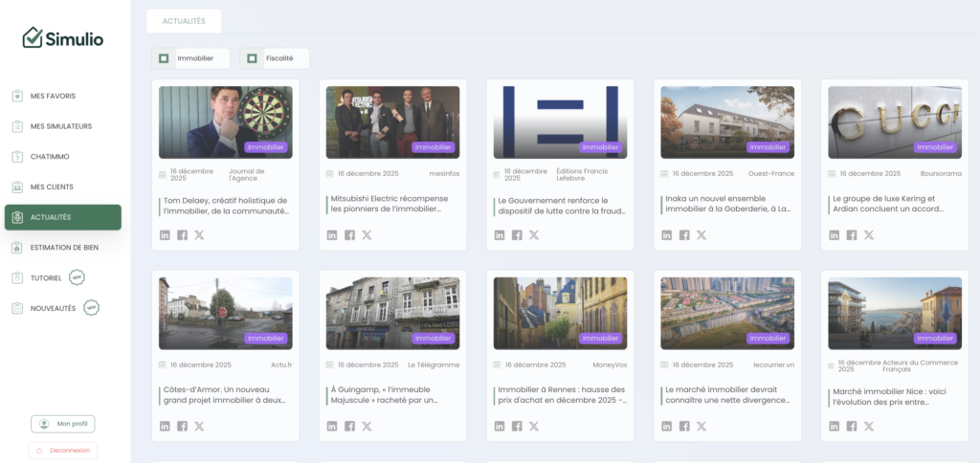Toggle the Immobilier filter checkbox
The image size is (980, 463).
(164, 59)
